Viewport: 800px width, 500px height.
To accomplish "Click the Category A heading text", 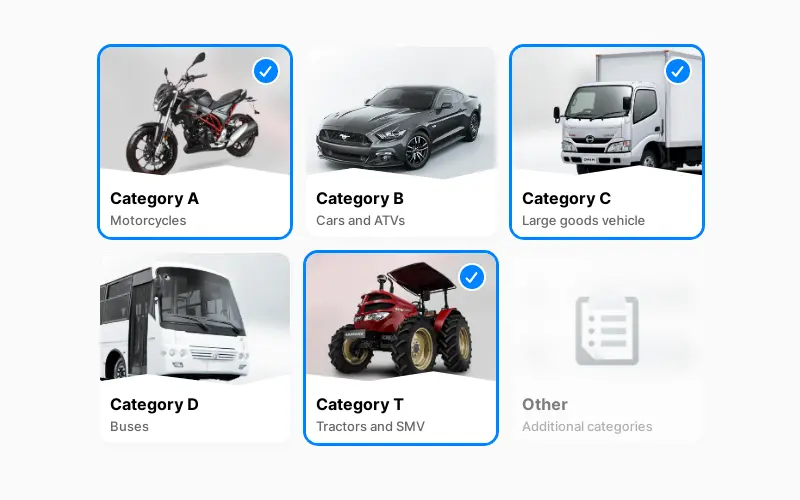I will pyautogui.click(x=154, y=198).
